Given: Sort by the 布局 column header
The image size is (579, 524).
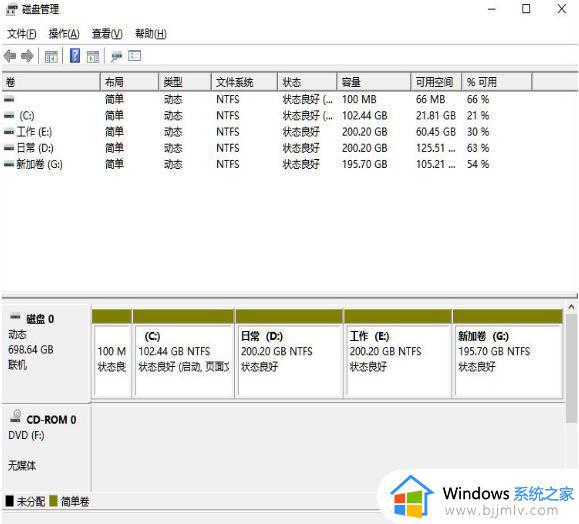Looking at the screenshot, I should (129, 82).
